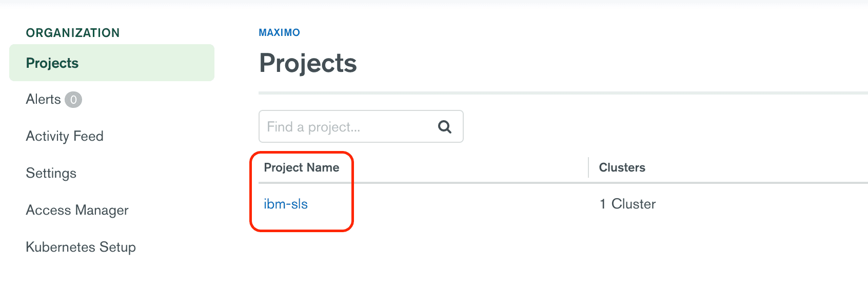The image size is (868, 302).
Task: Sort by the Project Name column header
Action: pyautogui.click(x=302, y=167)
